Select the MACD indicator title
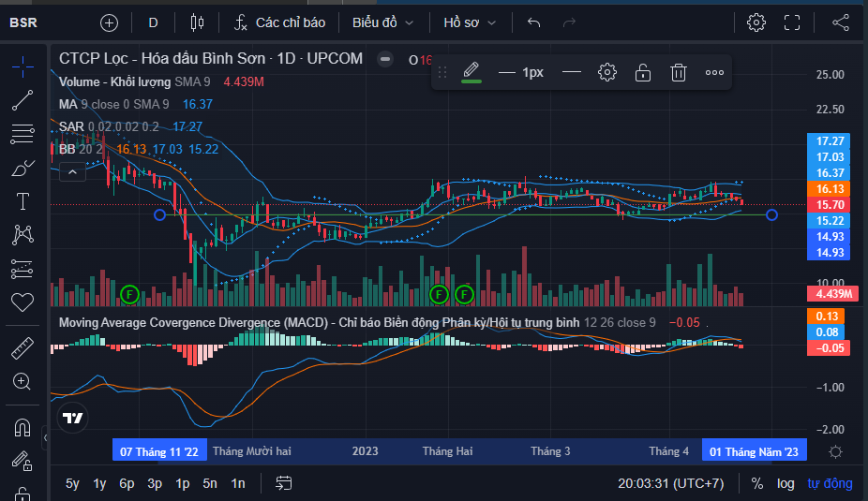Screen dimensions: 868x501 point(319,322)
